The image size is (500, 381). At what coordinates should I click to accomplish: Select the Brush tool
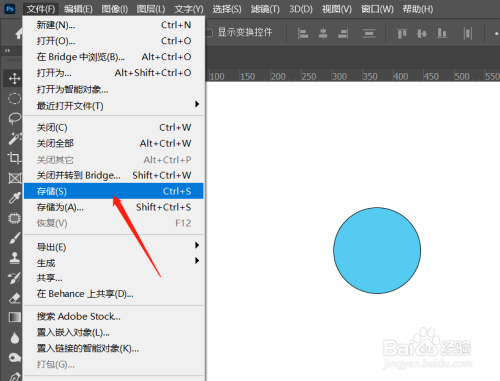pyautogui.click(x=14, y=238)
